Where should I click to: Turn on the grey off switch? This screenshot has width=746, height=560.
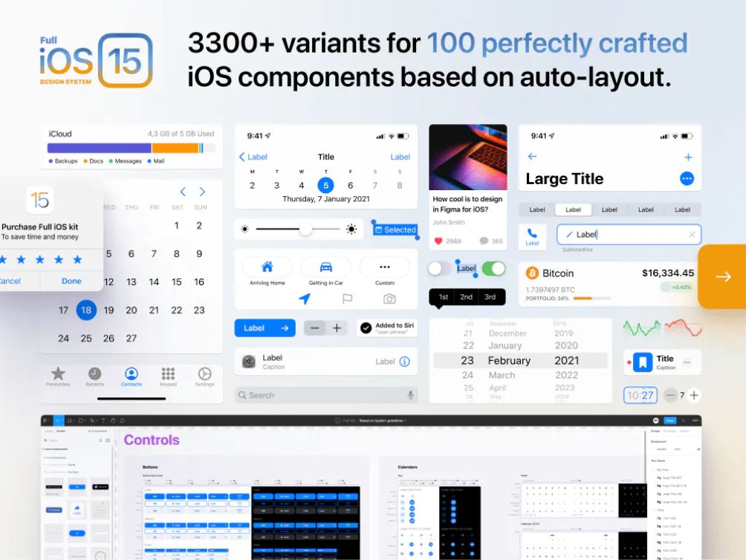pyautogui.click(x=439, y=269)
